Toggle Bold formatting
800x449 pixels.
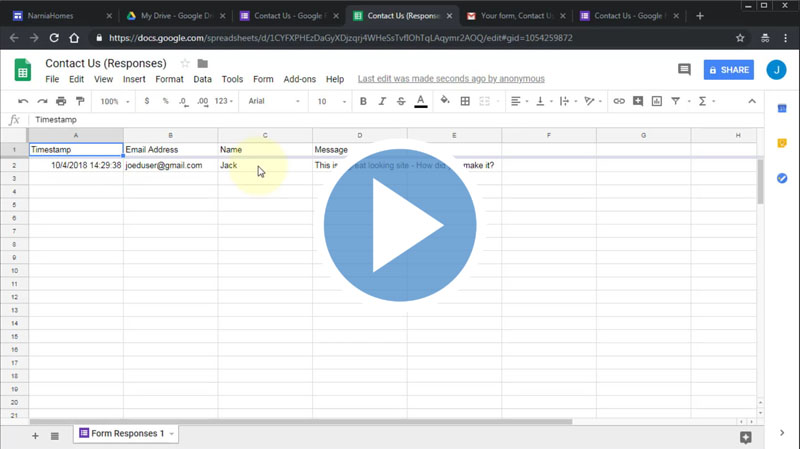click(363, 101)
